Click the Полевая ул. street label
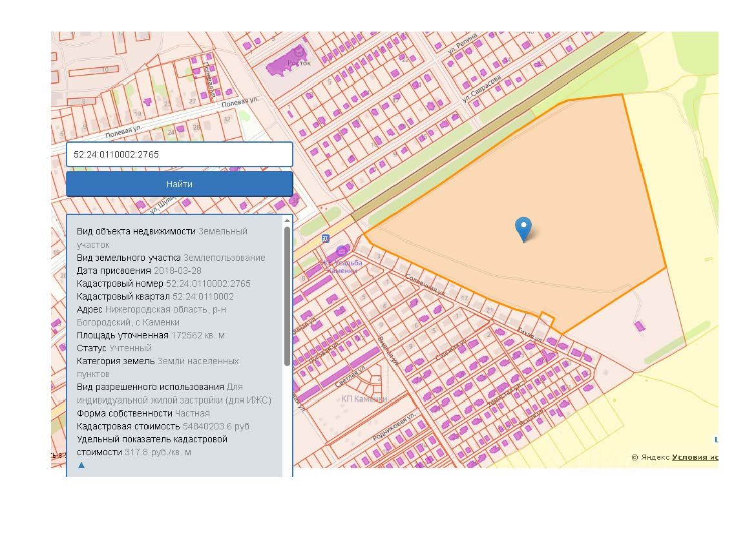Screen dimensions: 756x534 pos(240,103)
